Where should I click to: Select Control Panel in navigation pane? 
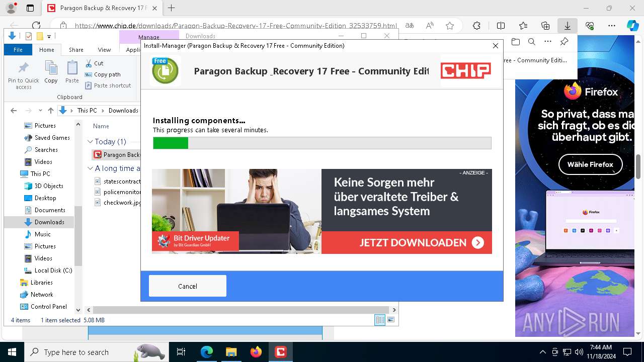[43, 307]
